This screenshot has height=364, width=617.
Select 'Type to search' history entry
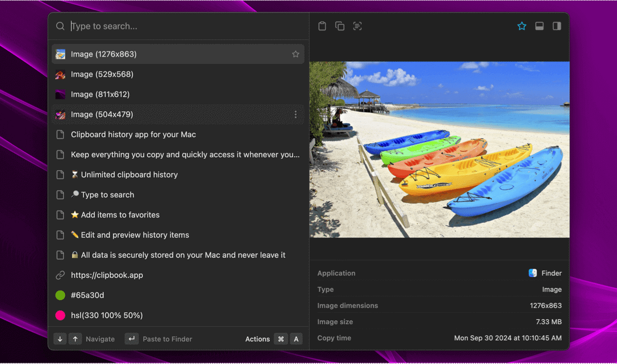tap(178, 195)
